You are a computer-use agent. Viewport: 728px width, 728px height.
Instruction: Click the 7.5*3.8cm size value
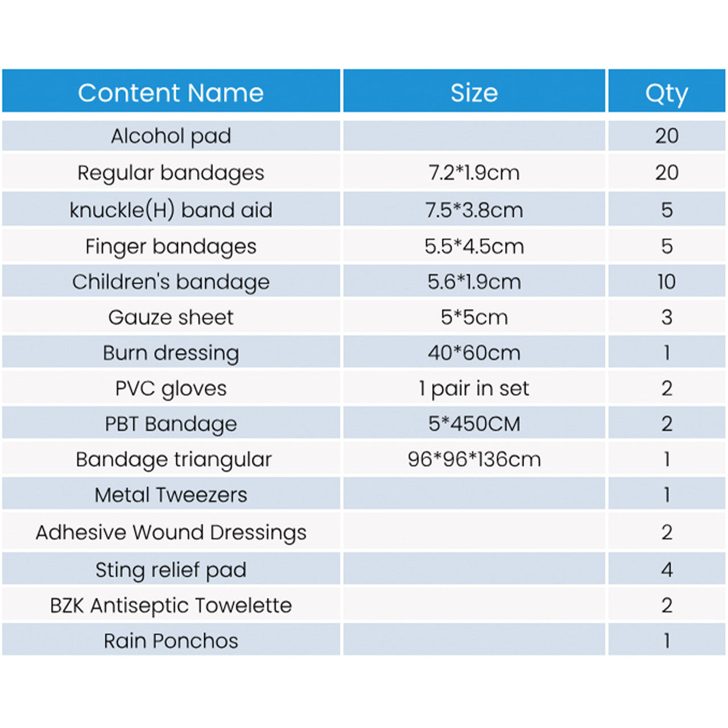(x=474, y=210)
